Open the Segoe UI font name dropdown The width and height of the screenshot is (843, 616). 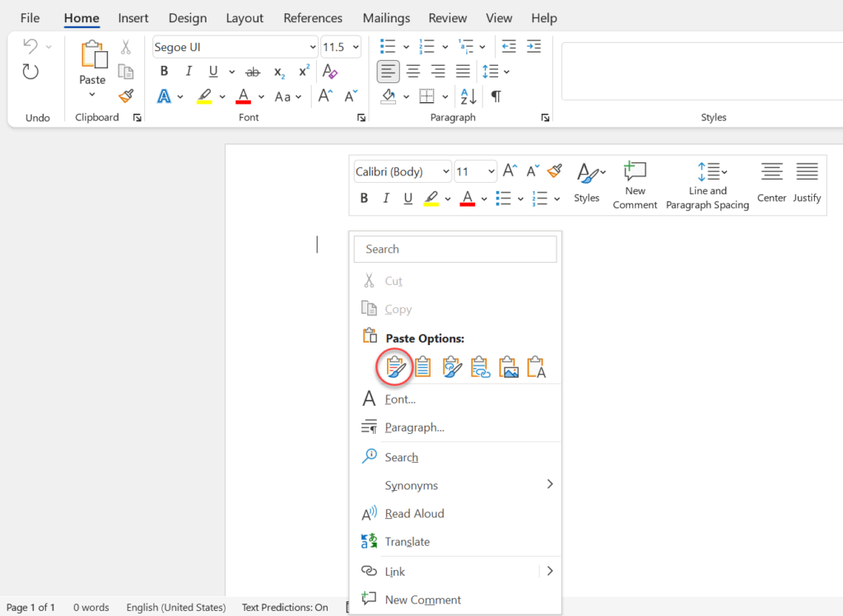click(312, 47)
